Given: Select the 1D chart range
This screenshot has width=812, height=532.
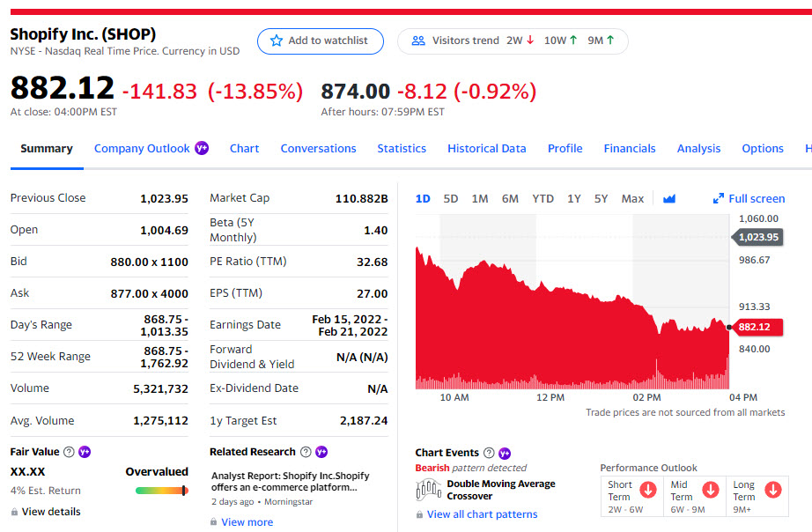Looking at the screenshot, I should (423, 198).
